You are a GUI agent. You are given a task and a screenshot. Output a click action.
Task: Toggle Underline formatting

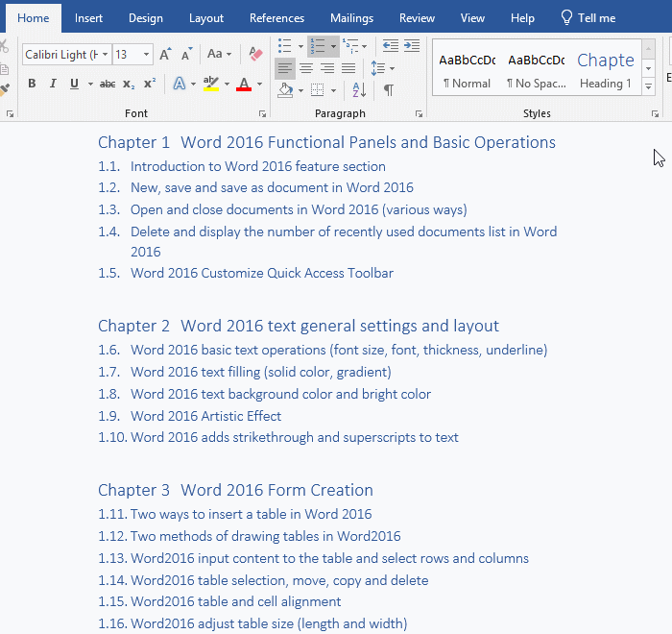(74, 84)
